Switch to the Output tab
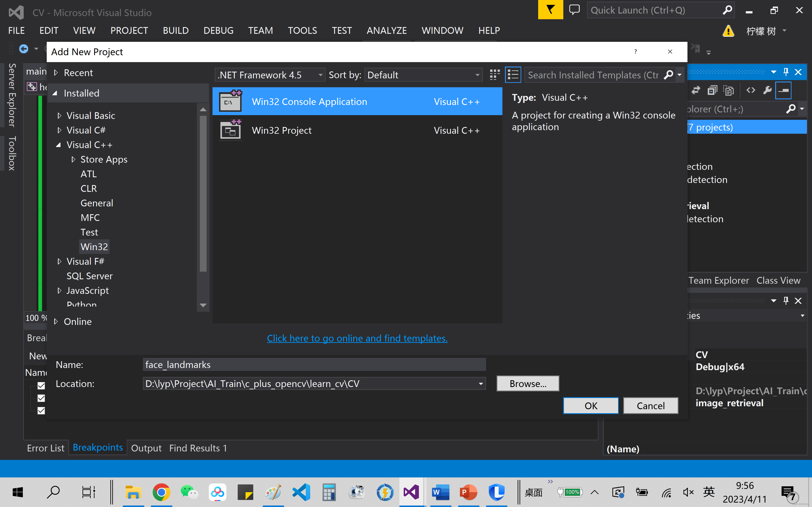812x507 pixels. tap(146, 448)
